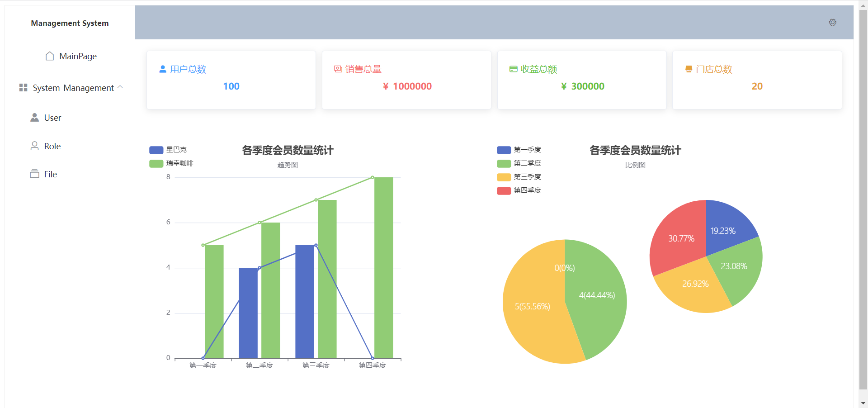Click the scrollbar down arrow

click(x=863, y=403)
